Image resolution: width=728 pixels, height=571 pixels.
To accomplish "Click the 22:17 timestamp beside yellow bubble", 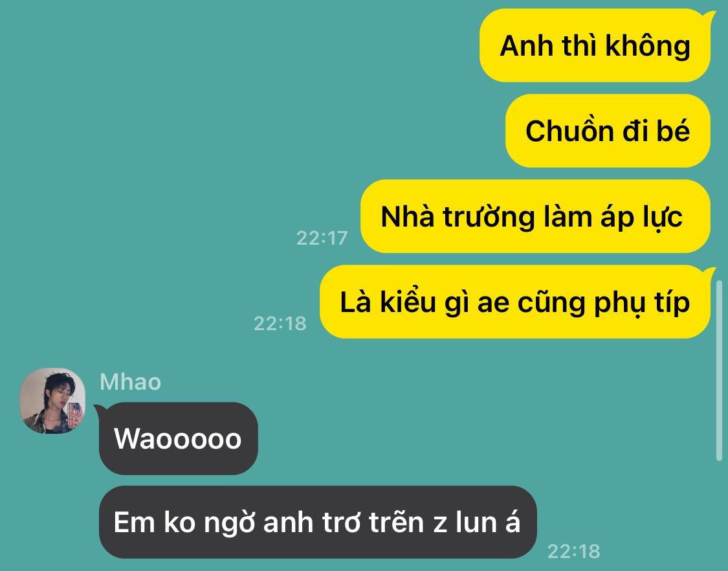I will 322,238.
